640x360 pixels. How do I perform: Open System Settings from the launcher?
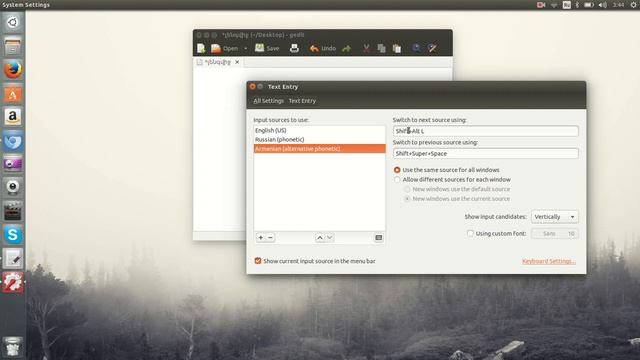click(13, 282)
